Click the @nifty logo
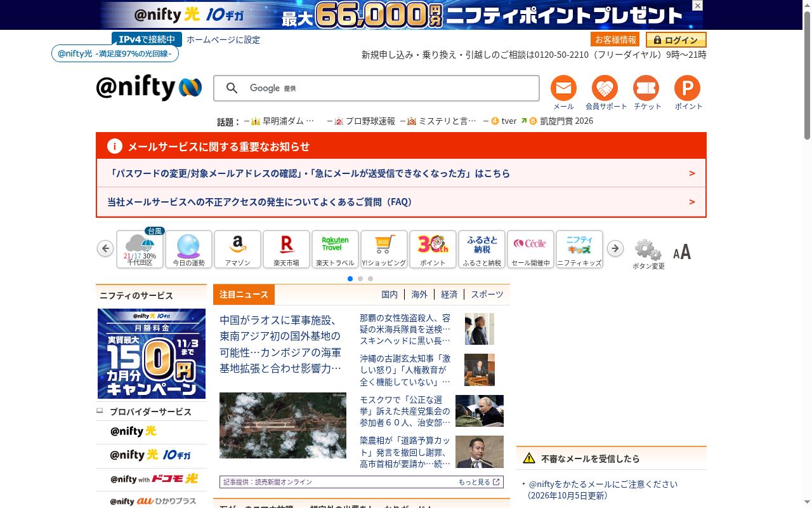812x508 pixels. 149,88
